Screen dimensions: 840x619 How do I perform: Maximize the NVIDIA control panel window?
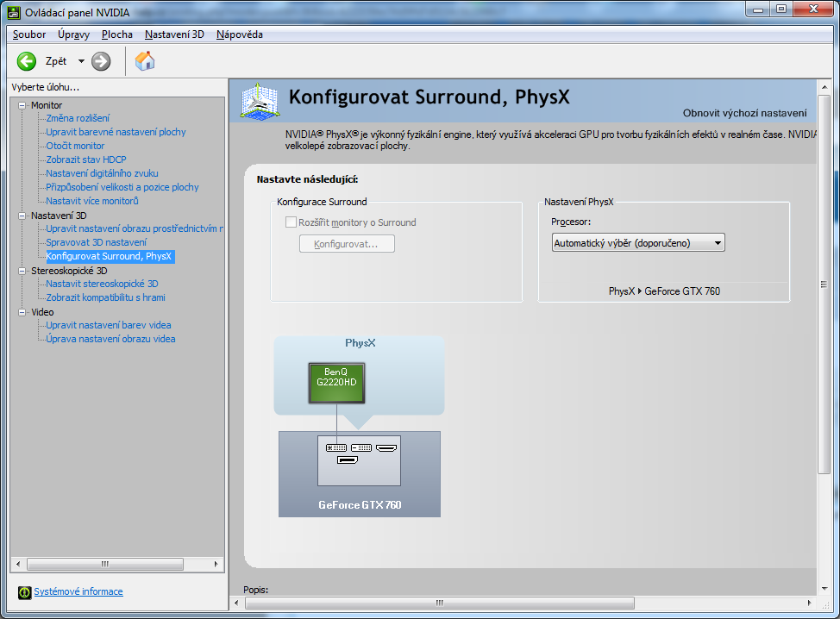781,9
